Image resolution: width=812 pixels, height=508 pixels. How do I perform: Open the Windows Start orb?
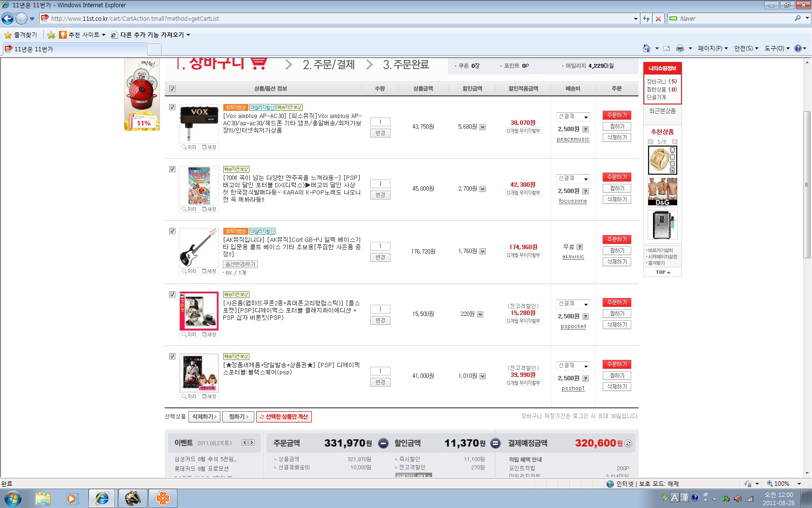(13, 498)
